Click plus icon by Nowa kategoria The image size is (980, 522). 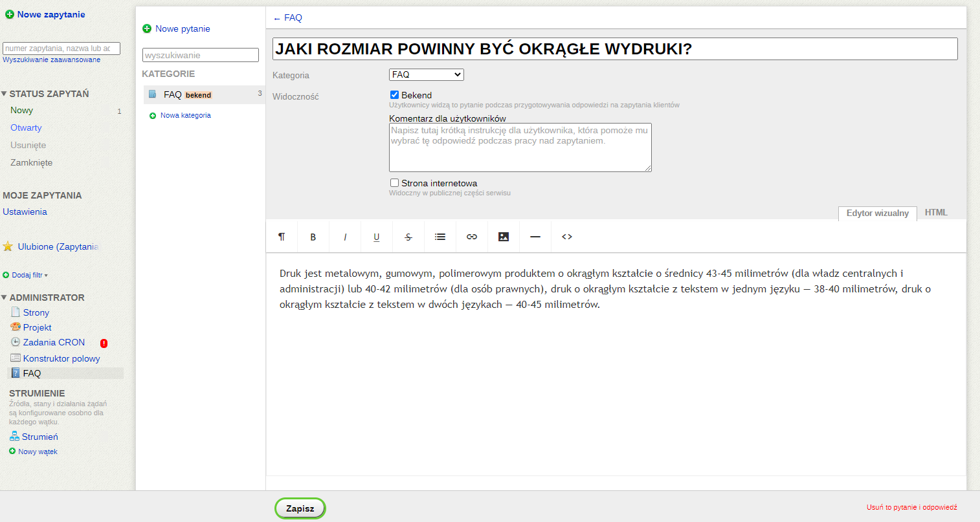(153, 116)
